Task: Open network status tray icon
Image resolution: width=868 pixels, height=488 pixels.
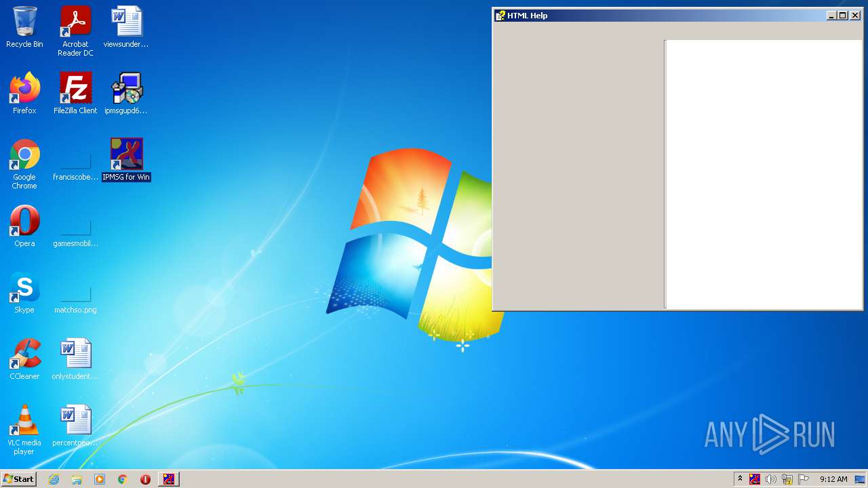Action: coord(787,479)
